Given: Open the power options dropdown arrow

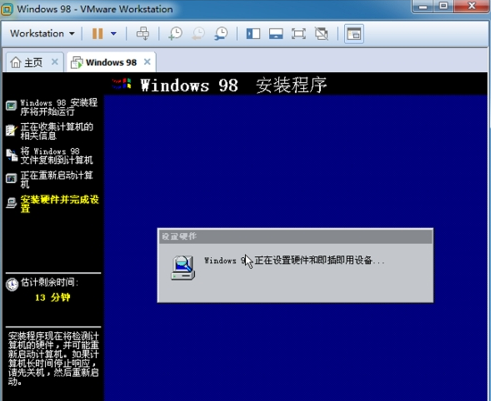Looking at the screenshot, I should [x=113, y=34].
